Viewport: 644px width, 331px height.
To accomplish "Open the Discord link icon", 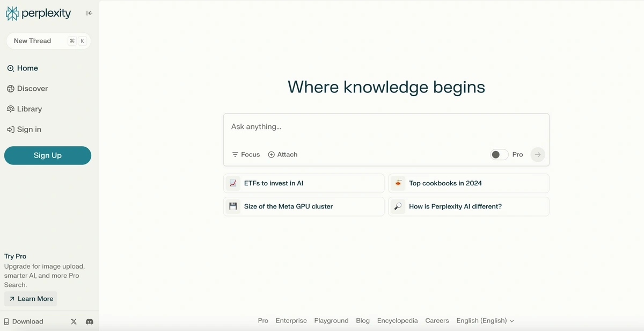I will coord(90,322).
